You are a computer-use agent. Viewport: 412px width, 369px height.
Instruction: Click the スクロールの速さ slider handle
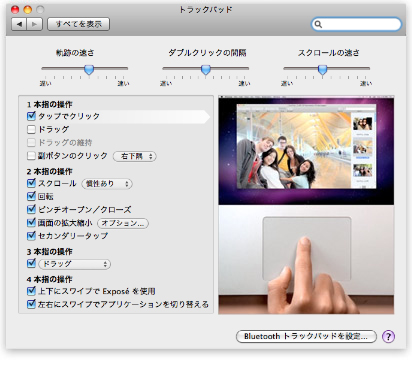click(x=322, y=70)
